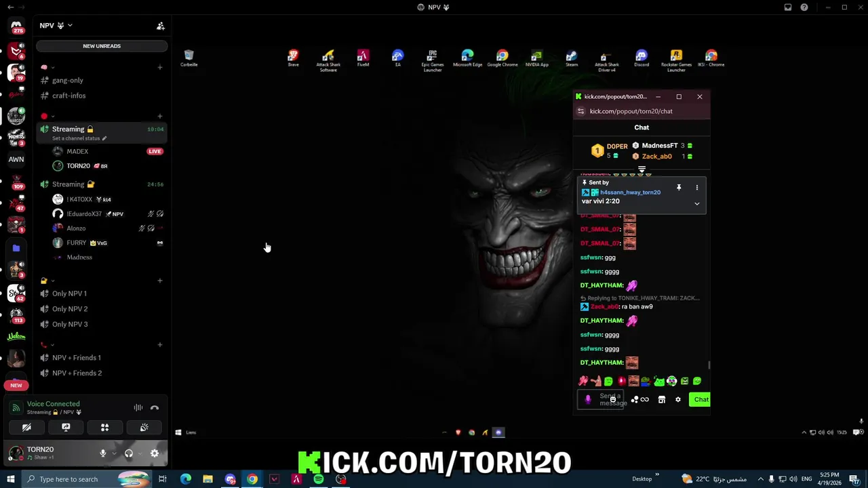Jump to NEW UNREADS
This screenshot has height=488, width=868.
click(102, 46)
